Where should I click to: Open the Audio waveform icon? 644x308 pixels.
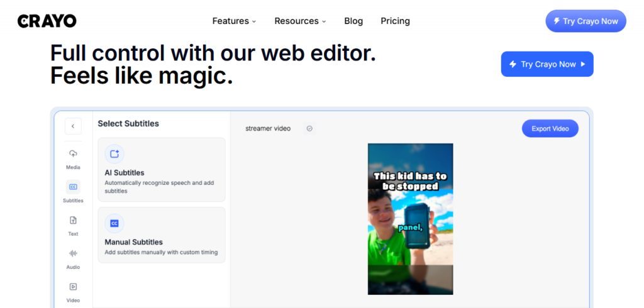(73, 253)
